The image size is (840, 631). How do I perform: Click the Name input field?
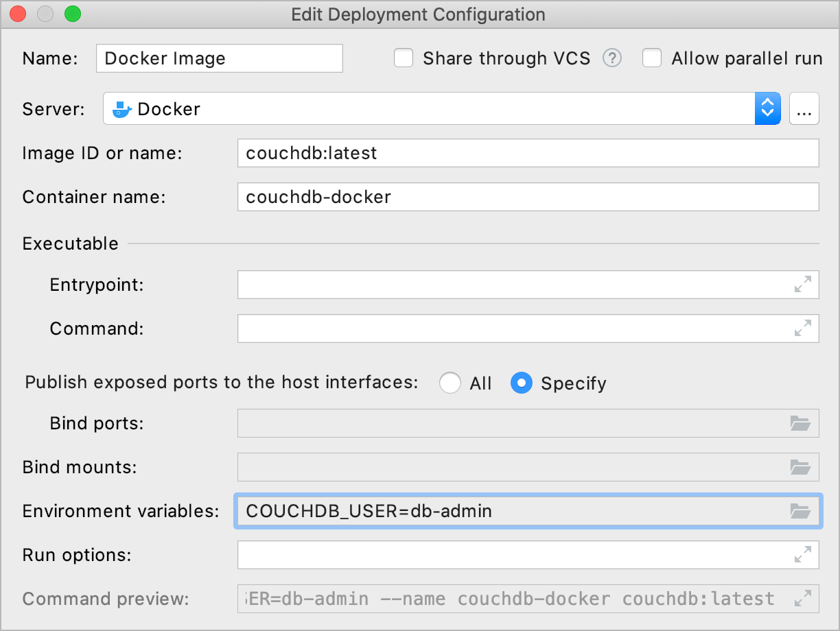pyautogui.click(x=220, y=58)
